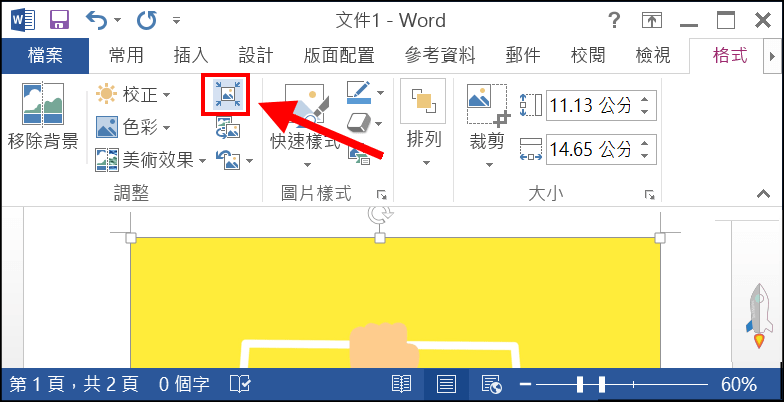Open the undo history dropdown arrow
Image resolution: width=784 pixels, height=402 pixels.
pyautogui.click(x=118, y=21)
